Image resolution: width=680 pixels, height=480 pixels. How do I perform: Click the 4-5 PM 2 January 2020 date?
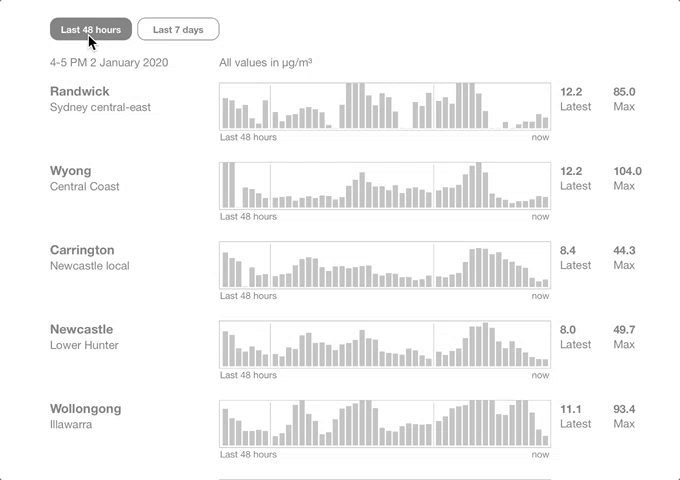click(109, 62)
